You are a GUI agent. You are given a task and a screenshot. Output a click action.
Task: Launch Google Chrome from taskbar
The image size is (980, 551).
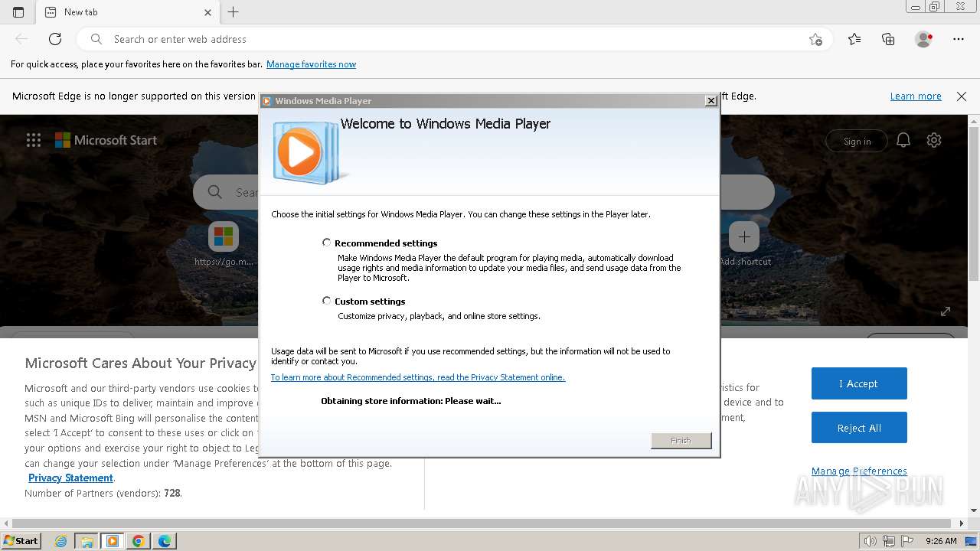click(x=139, y=541)
